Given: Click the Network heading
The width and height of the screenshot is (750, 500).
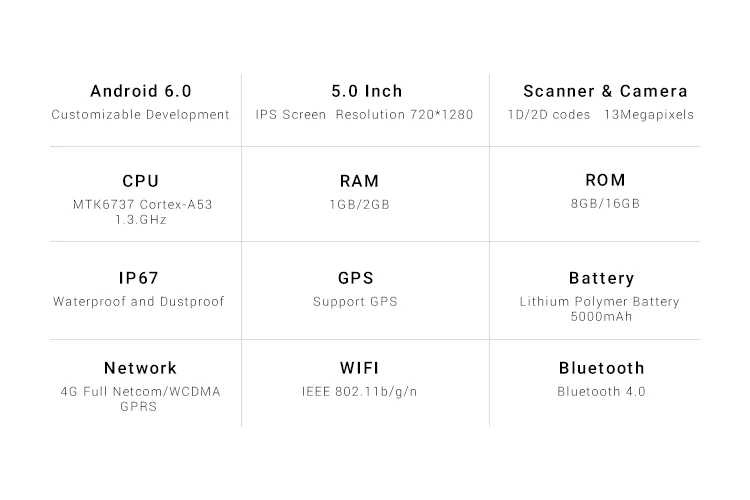Looking at the screenshot, I should 140,368.
